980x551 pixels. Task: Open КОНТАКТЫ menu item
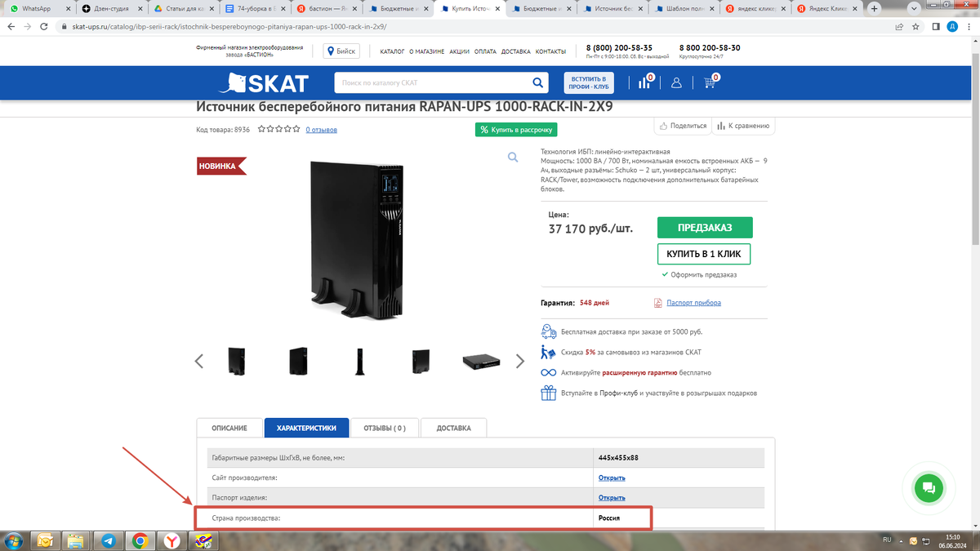(550, 51)
